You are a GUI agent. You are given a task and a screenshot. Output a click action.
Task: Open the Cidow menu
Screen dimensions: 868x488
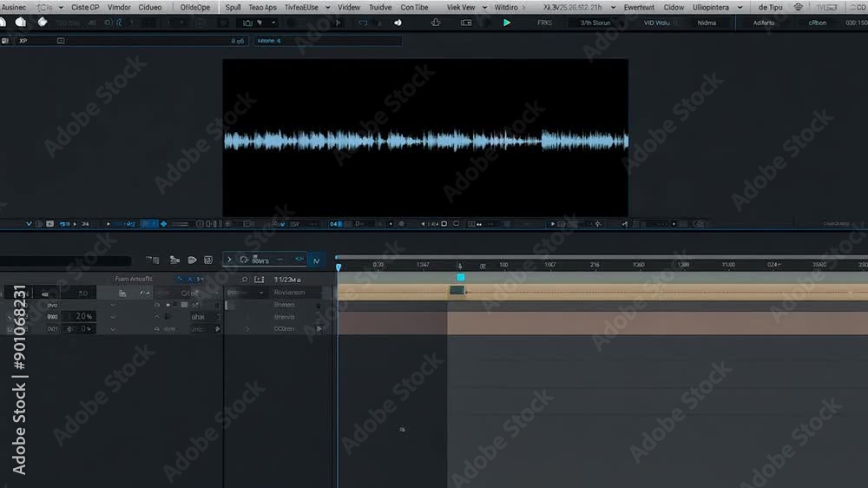coord(674,7)
